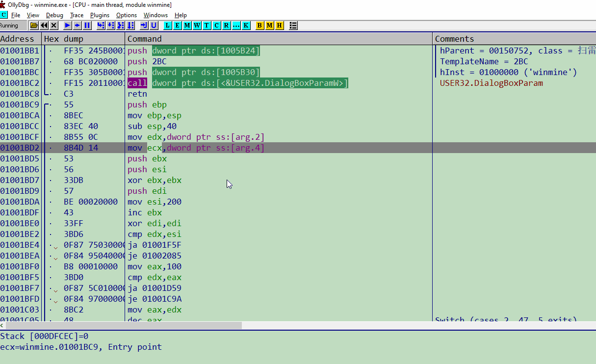Open Hardware breakpoints with yellow H
Viewport: 596px width, 364px height.
coord(279,25)
